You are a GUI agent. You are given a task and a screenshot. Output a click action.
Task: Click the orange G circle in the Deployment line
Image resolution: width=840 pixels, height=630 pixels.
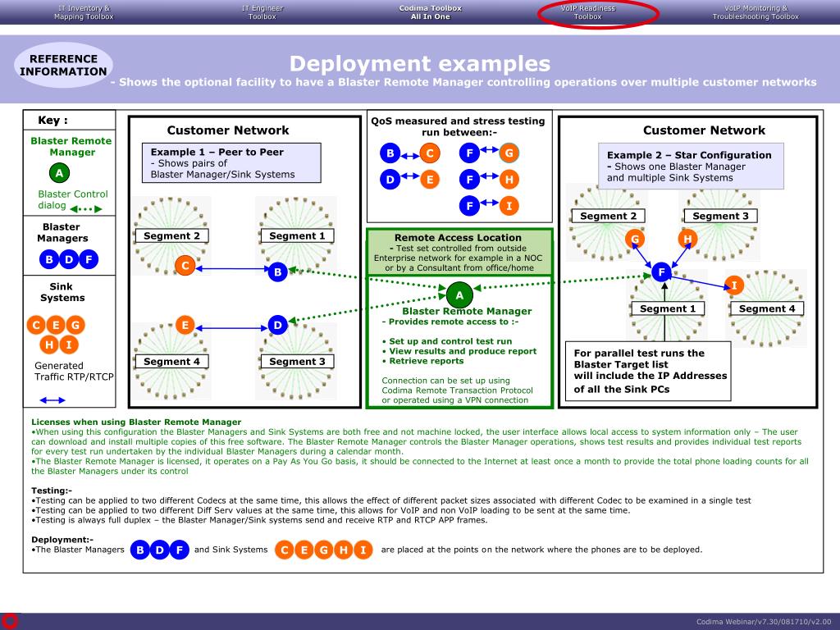click(x=324, y=550)
